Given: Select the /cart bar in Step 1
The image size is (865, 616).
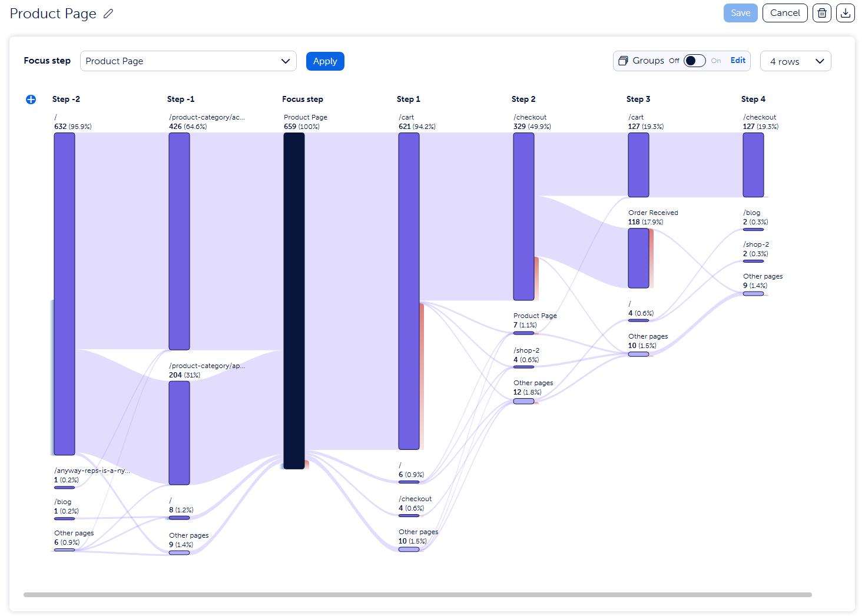Looking at the screenshot, I should [409, 291].
